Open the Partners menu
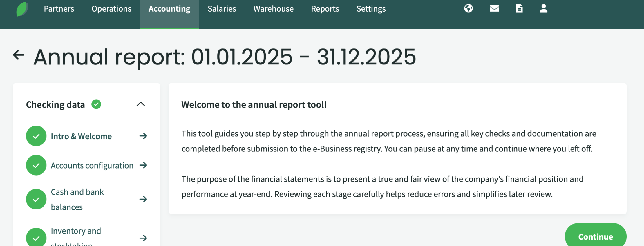Viewport: 644px width, 246px height. tap(59, 9)
